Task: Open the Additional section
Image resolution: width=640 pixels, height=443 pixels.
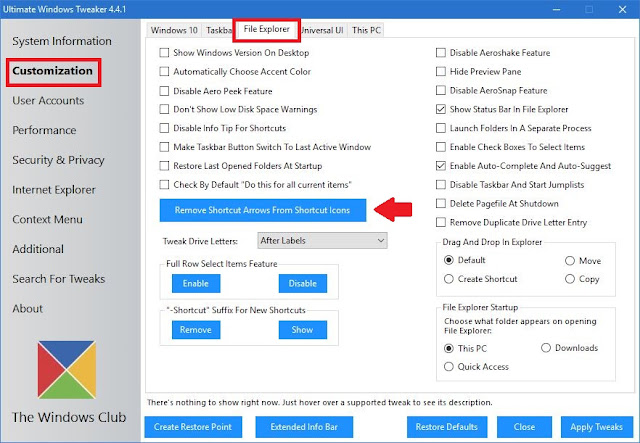Action: click(38, 249)
